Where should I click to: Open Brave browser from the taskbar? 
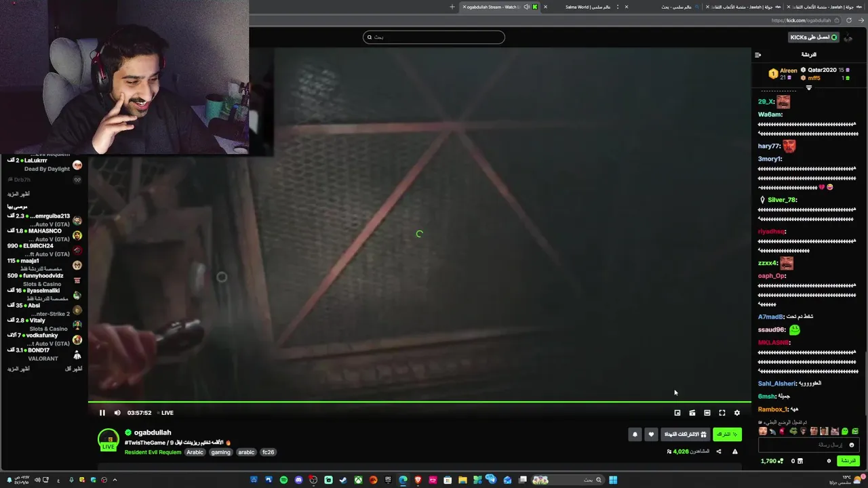pos(418,480)
